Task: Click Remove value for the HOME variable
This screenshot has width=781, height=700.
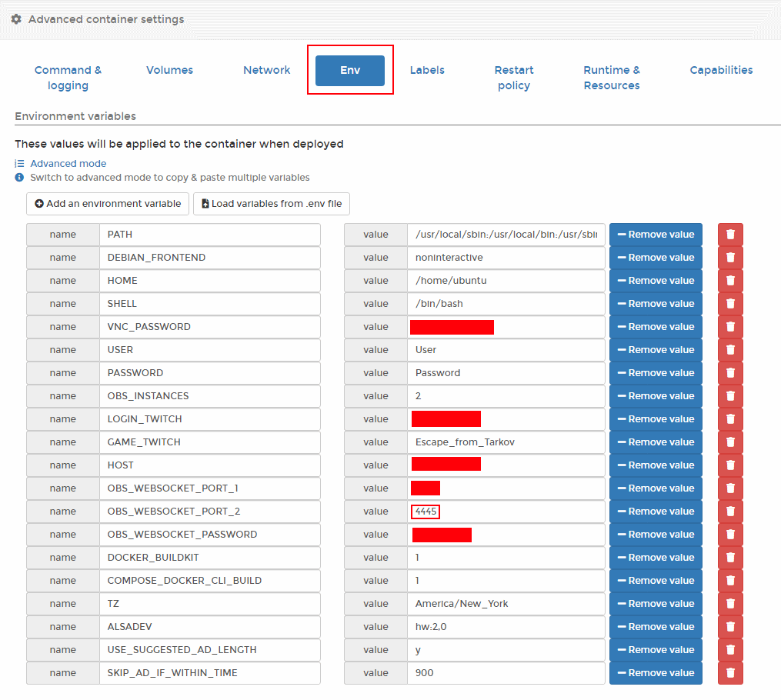Action: coord(656,281)
